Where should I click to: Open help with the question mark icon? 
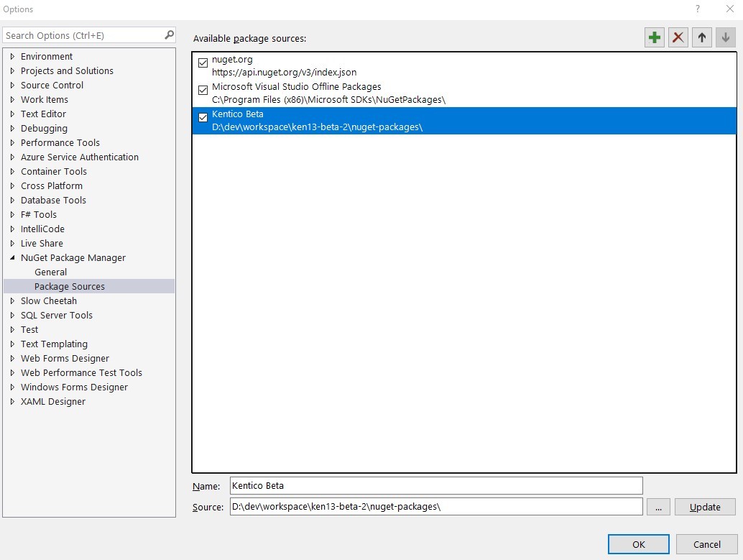click(x=698, y=9)
